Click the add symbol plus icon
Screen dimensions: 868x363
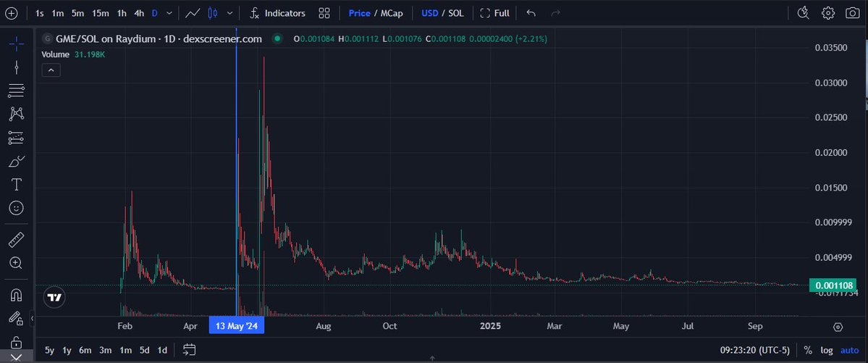pyautogui.click(x=11, y=13)
